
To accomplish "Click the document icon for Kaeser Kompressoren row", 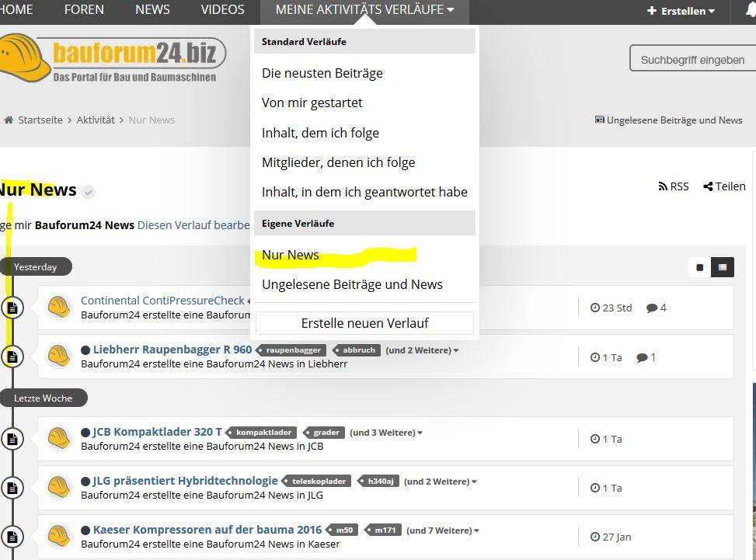I will [x=12, y=537].
